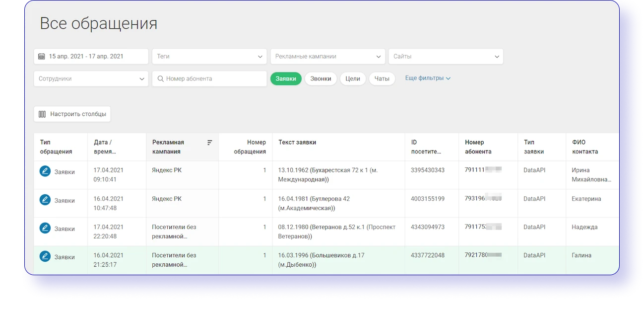The width and height of the screenshot is (644, 310).
Task: Expand the Еще фильтры link
Action: 428,78
